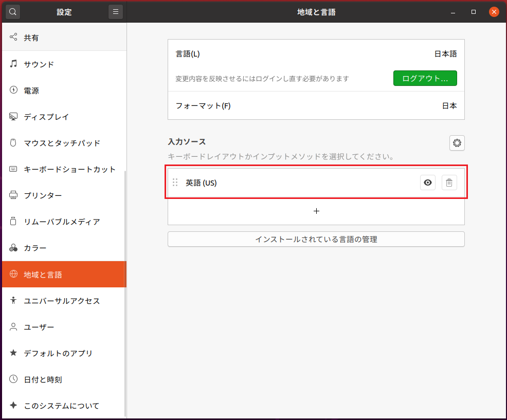Click the キーボードレイアウトかインプットメソッド hint text
Screen dimensions: 507x420
281,156
